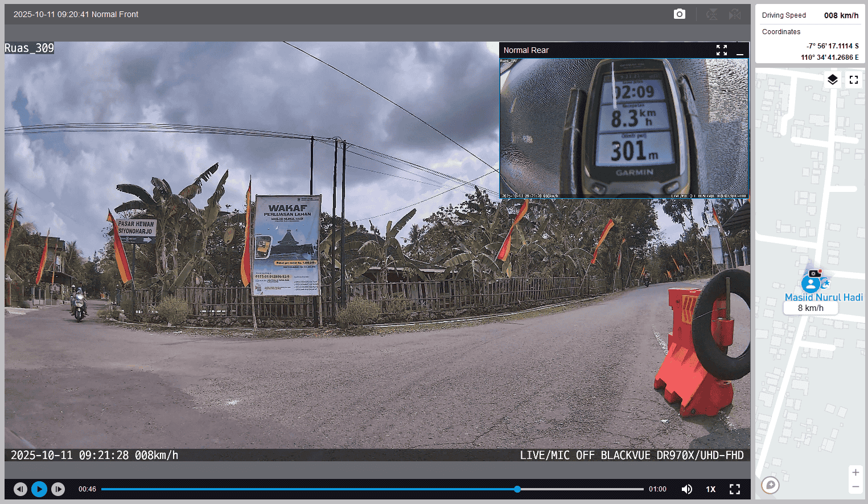The image size is (868, 504).
Task: Click the Masjid Nurul Hadi map label
Action: click(x=824, y=297)
